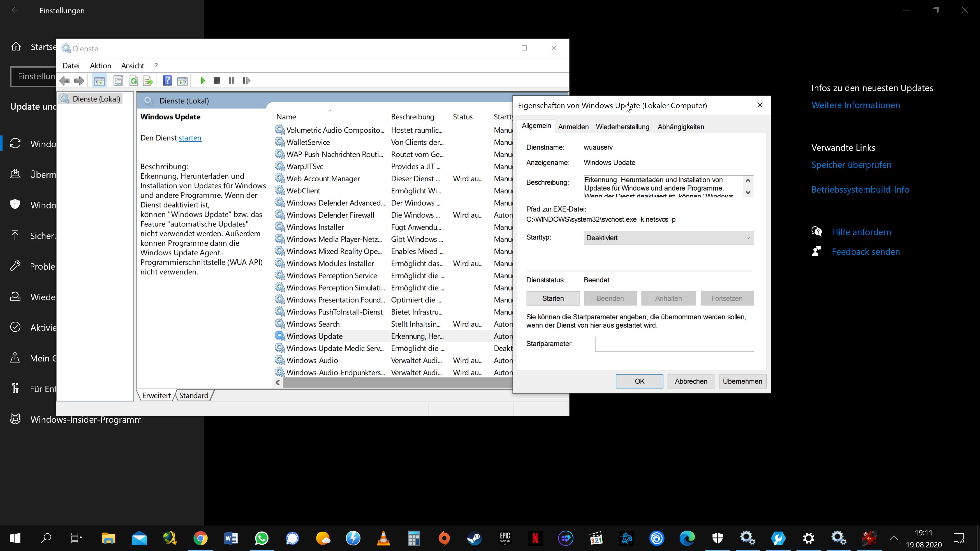
Task: Click the Stop Service toolbar icon
Action: (217, 81)
